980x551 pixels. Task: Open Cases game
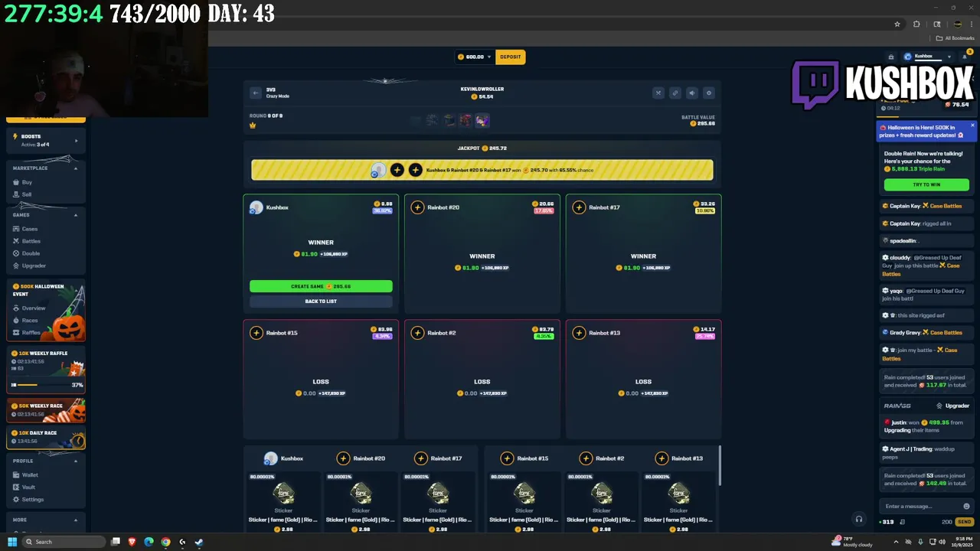coord(29,229)
